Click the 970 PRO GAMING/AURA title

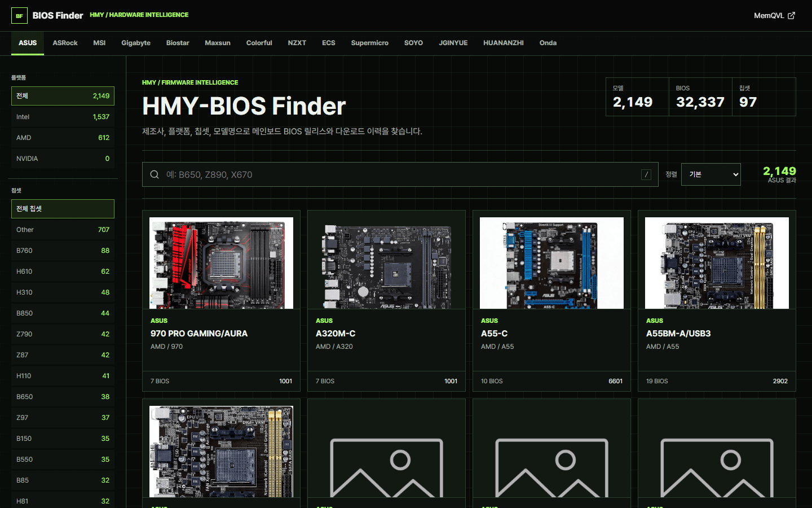199,334
